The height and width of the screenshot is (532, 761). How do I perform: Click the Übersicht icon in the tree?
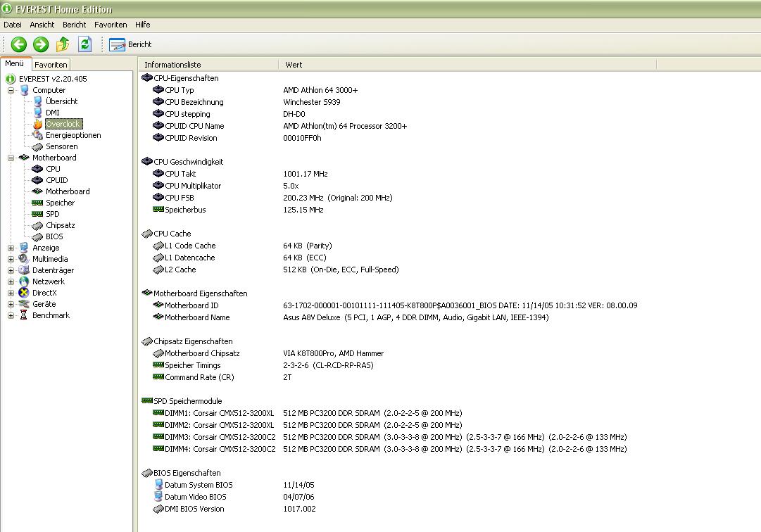(37, 101)
